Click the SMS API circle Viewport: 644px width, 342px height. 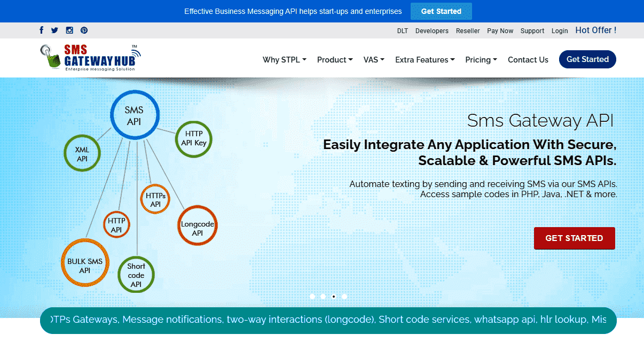(134, 115)
